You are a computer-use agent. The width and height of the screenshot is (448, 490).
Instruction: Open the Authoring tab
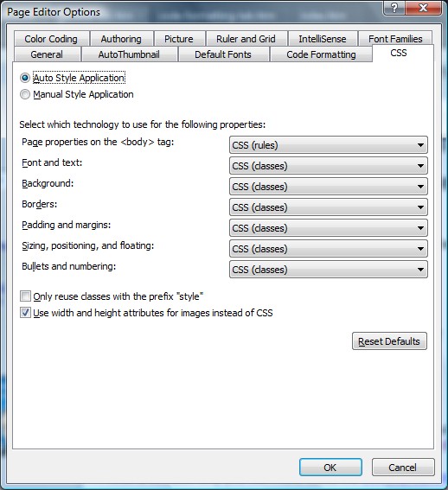[121, 39]
